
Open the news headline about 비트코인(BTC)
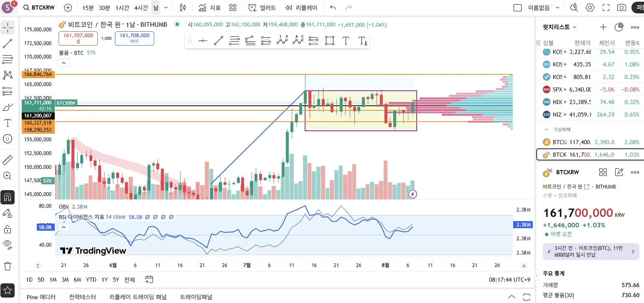[591, 252]
